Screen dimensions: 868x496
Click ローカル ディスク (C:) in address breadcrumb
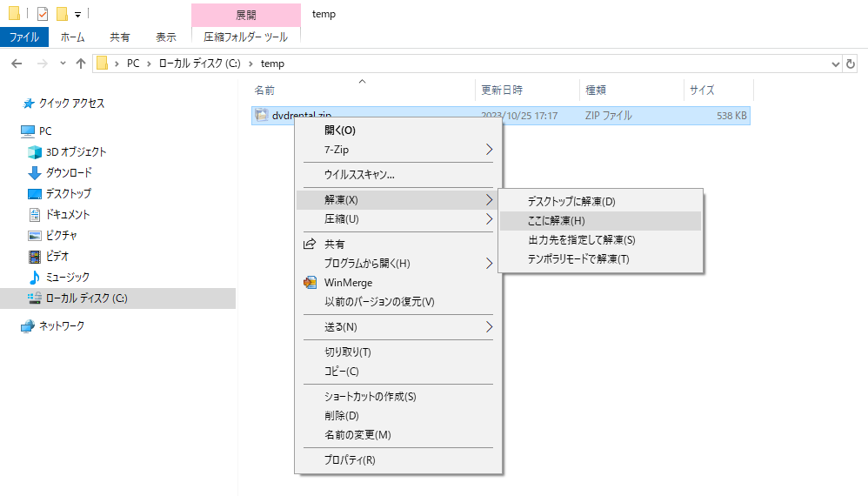coord(200,64)
